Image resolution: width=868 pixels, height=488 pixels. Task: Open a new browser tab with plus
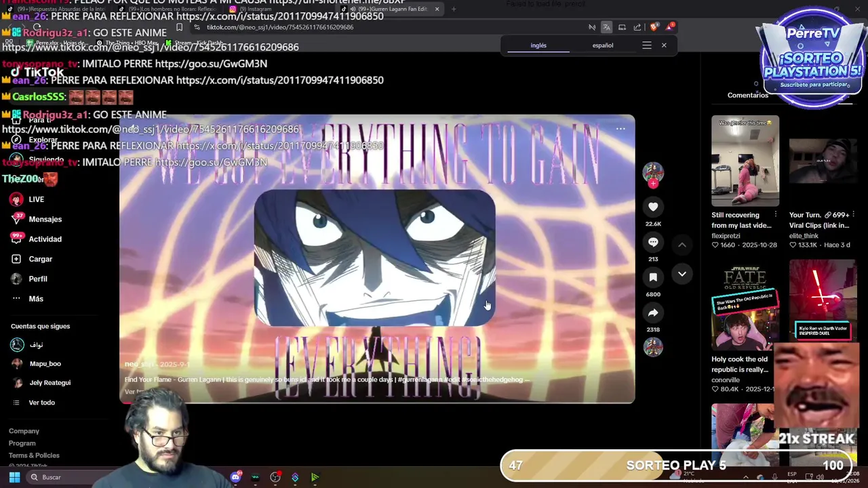[454, 9]
